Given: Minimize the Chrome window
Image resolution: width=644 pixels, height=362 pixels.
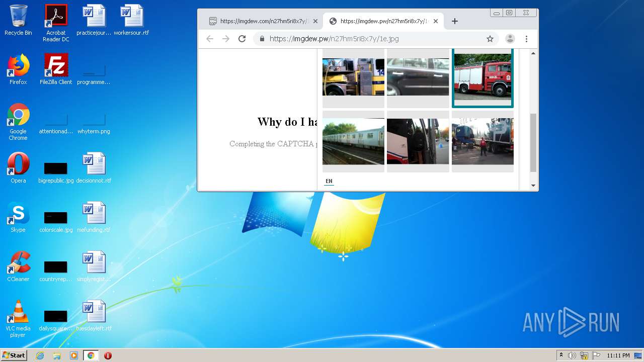Looking at the screenshot, I should click(497, 13).
